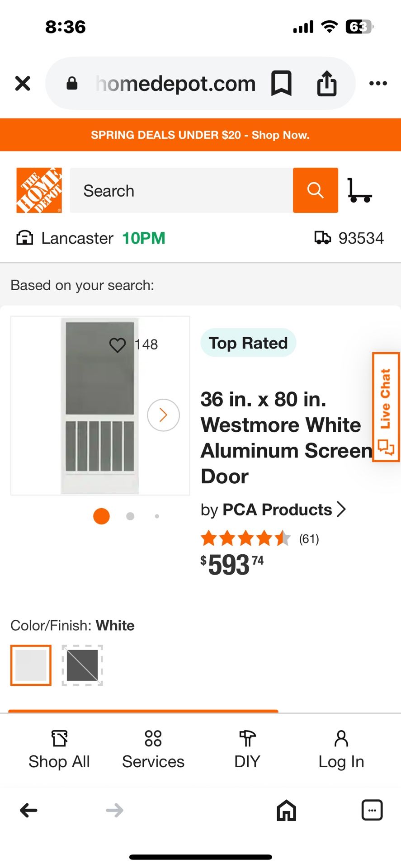This screenshot has width=401, height=868.
Task: Tap the browser share icon
Action: 326,83
